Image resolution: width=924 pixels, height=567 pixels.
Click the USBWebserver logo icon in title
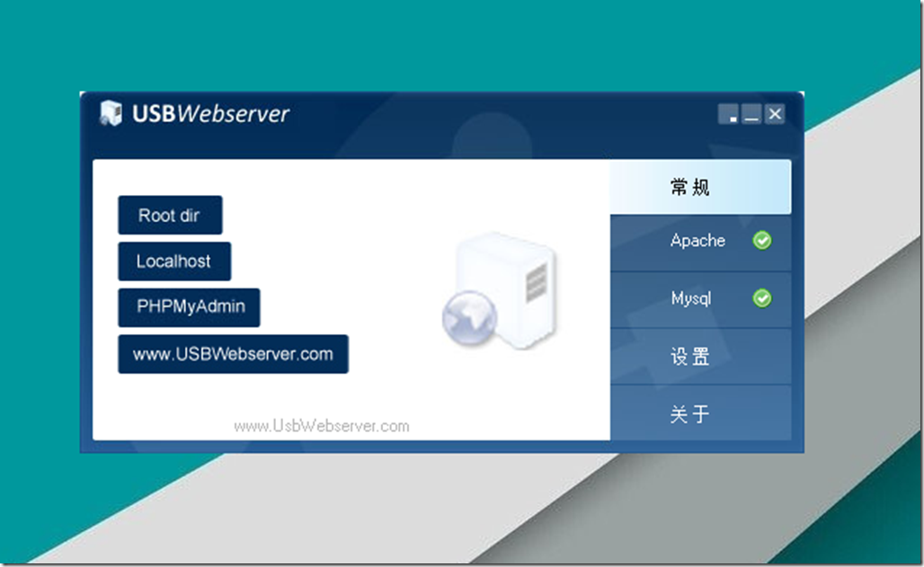pyautogui.click(x=111, y=112)
